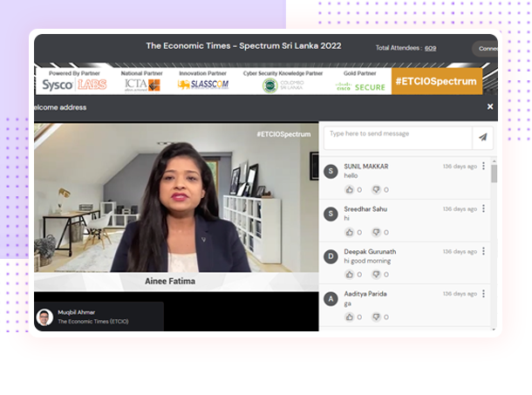Open three-dot menu on Sreedhar Sahu's message

point(484,208)
